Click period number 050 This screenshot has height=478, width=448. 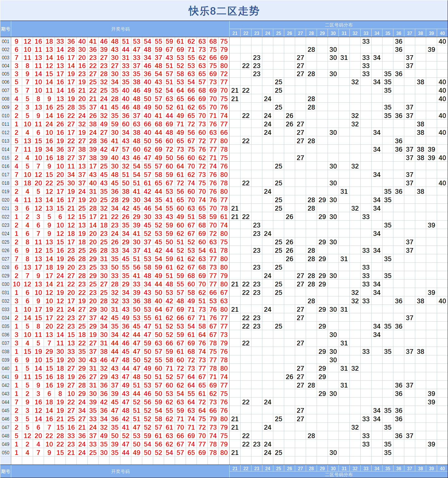(x=6, y=453)
